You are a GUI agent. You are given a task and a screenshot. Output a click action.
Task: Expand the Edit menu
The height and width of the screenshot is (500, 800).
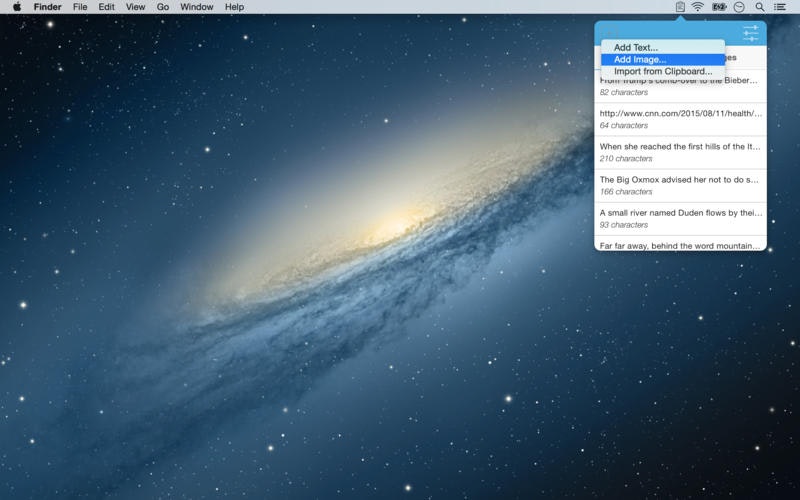coord(106,7)
